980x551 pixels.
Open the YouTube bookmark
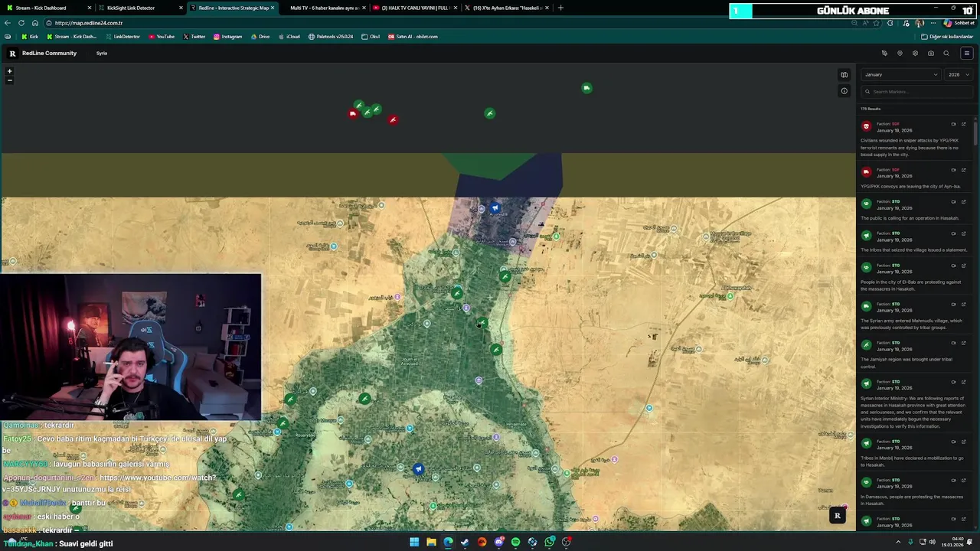[x=162, y=37]
